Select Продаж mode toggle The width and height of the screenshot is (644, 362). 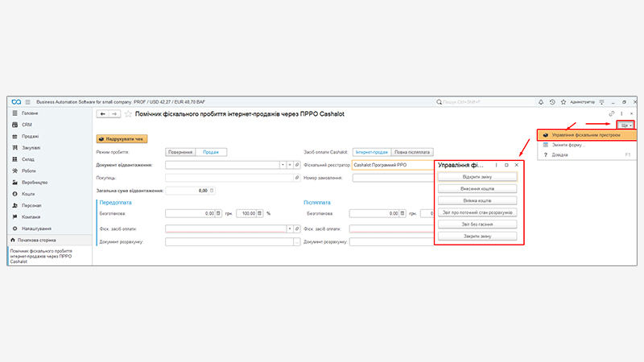(x=212, y=151)
